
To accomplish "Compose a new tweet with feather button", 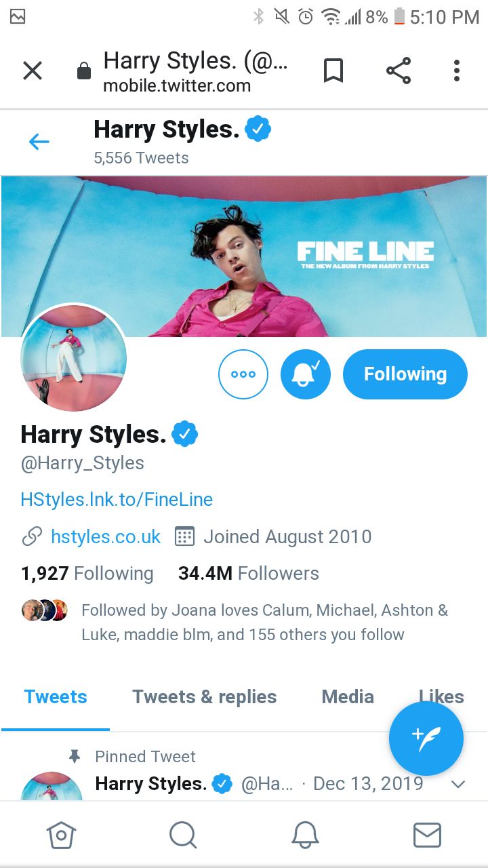I will pyautogui.click(x=426, y=738).
